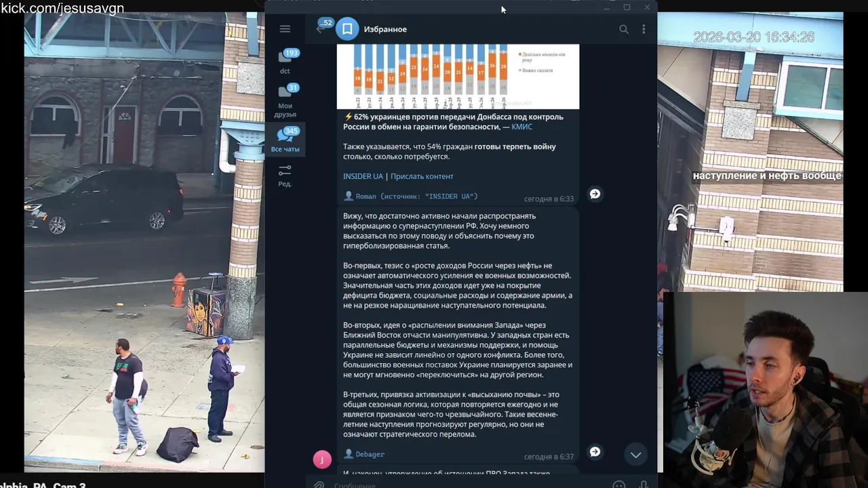Viewport: 868px width, 488px height.
Task: Click the timestamp сегодня в 6:33
Action: click(x=549, y=199)
